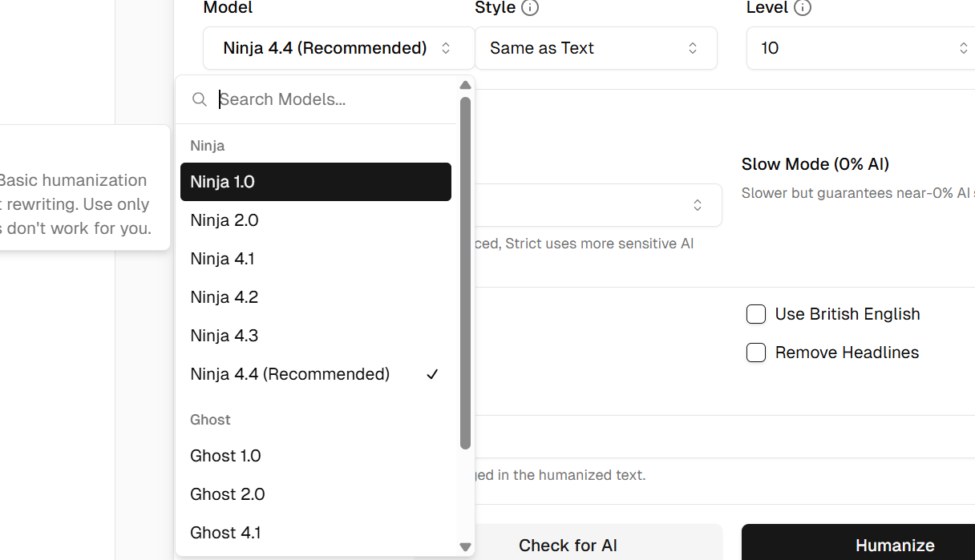975x560 pixels.
Task: Click dropdown list scroll down arrow
Action: coord(465,547)
